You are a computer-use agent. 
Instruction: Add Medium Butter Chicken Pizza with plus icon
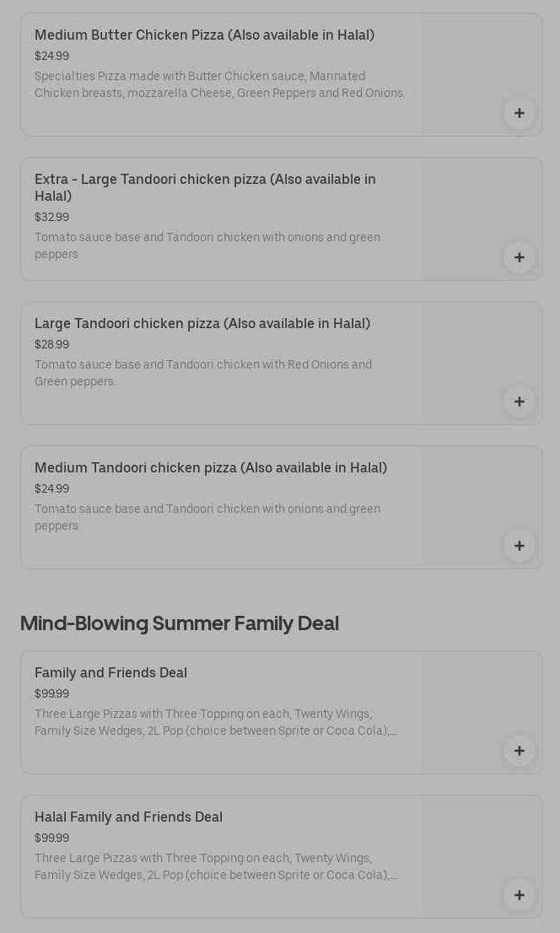(x=519, y=113)
